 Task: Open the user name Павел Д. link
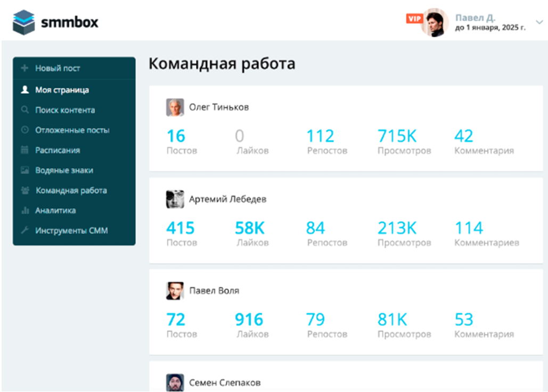[x=475, y=18]
